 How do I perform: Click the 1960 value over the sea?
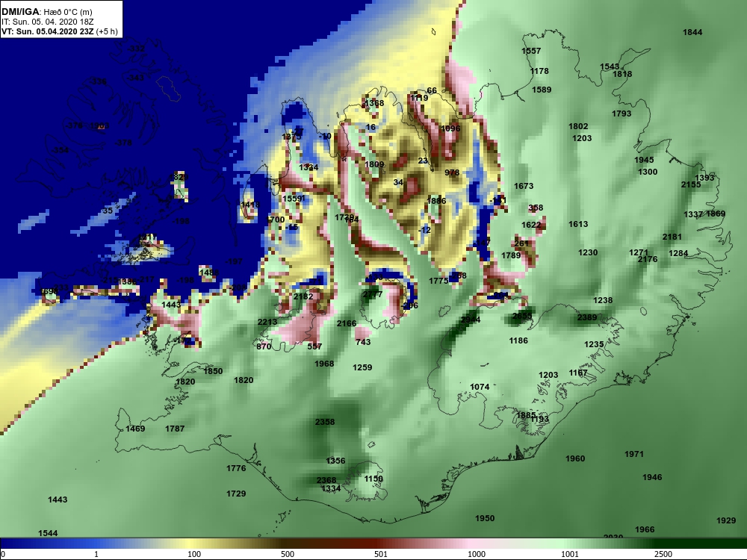575,458
